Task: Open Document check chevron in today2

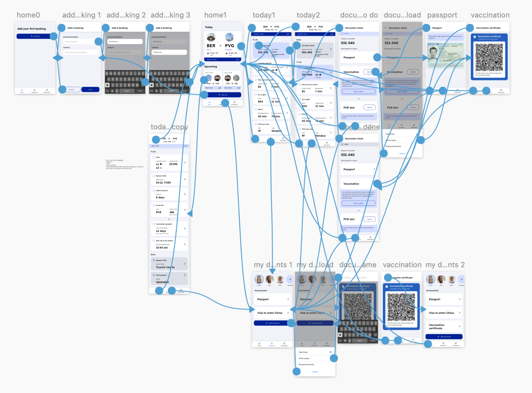Action: (331, 49)
